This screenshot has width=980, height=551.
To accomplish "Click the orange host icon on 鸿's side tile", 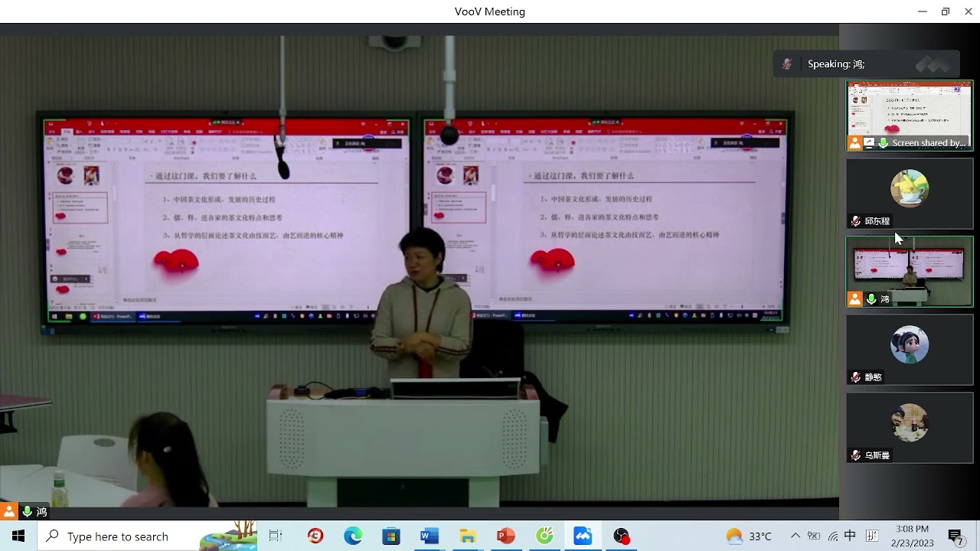I will pyautogui.click(x=855, y=299).
